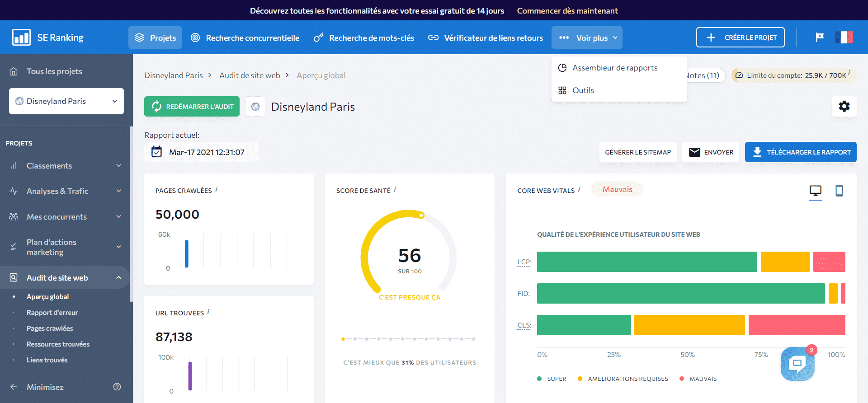
Task: Click the first point on health score timeline
Action: (343, 339)
